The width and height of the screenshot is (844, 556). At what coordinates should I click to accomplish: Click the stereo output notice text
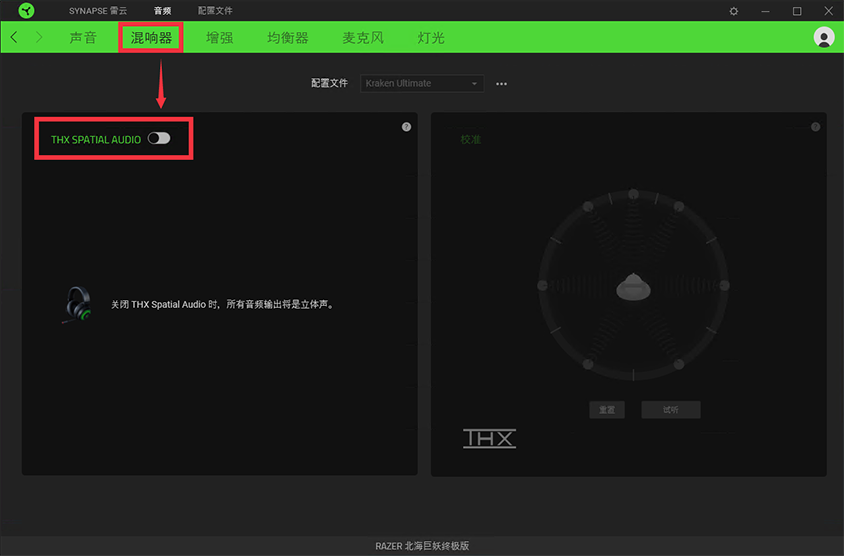pyautogui.click(x=223, y=305)
